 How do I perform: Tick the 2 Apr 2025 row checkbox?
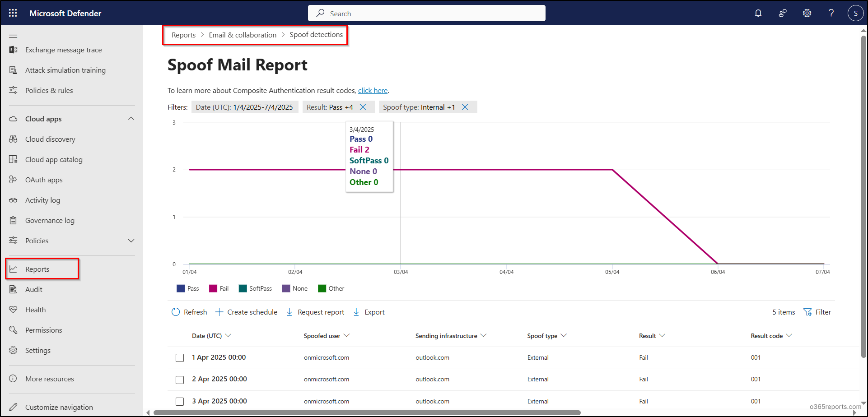point(180,380)
